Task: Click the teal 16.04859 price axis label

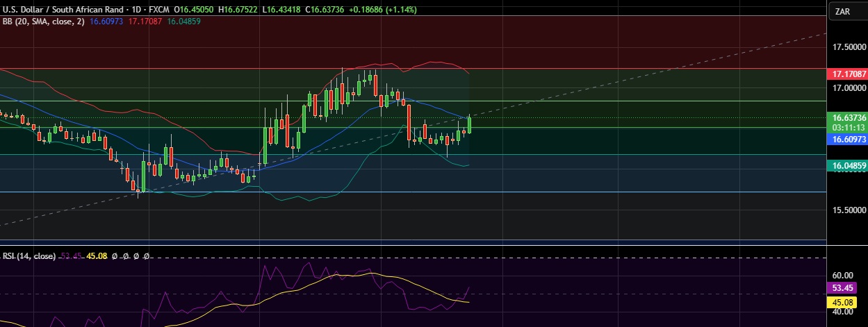Action: [848, 165]
